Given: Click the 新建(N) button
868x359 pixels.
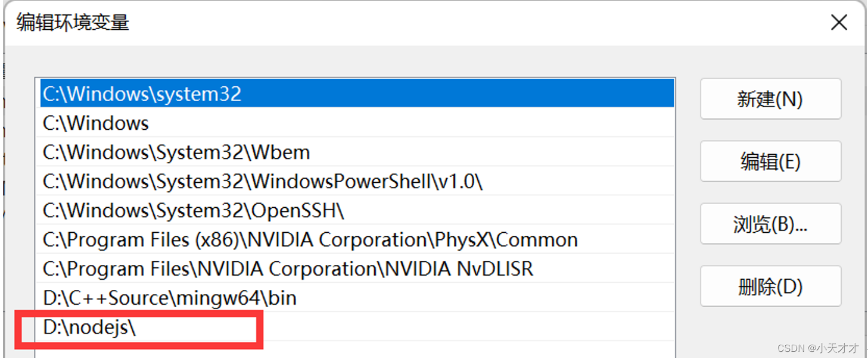Looking at the screenshot, I should 770,99.
